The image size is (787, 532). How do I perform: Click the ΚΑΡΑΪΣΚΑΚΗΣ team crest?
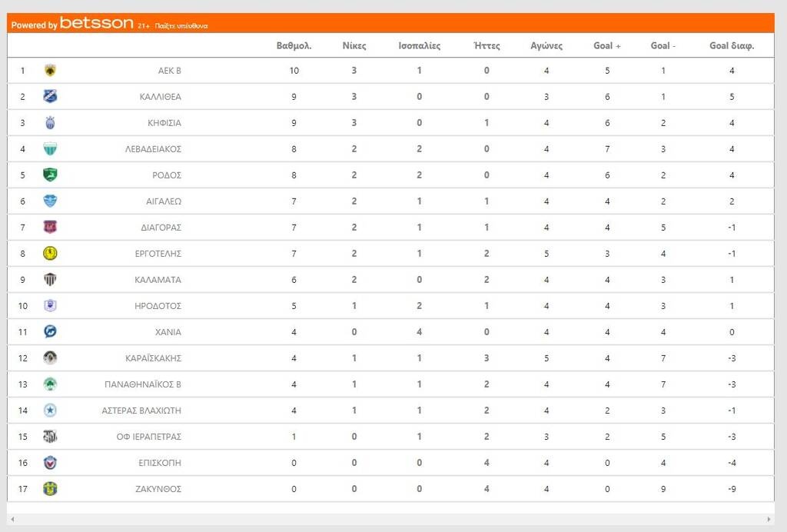coord(50,357)
